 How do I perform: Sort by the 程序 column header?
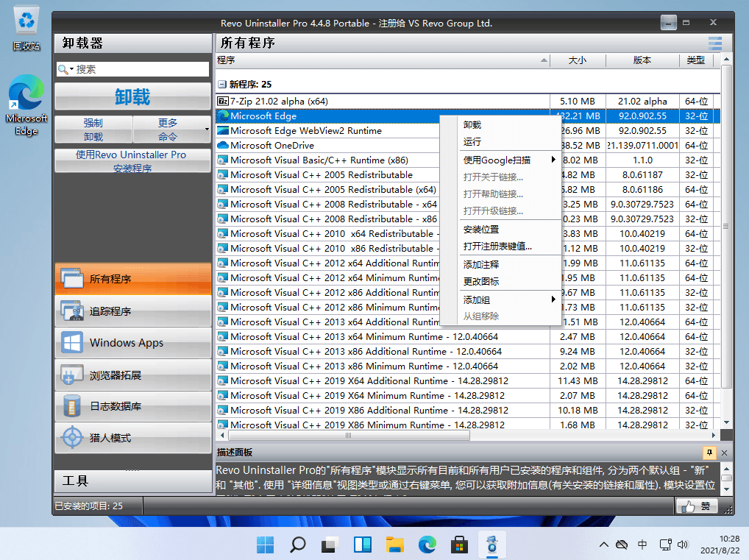[382, 60]
